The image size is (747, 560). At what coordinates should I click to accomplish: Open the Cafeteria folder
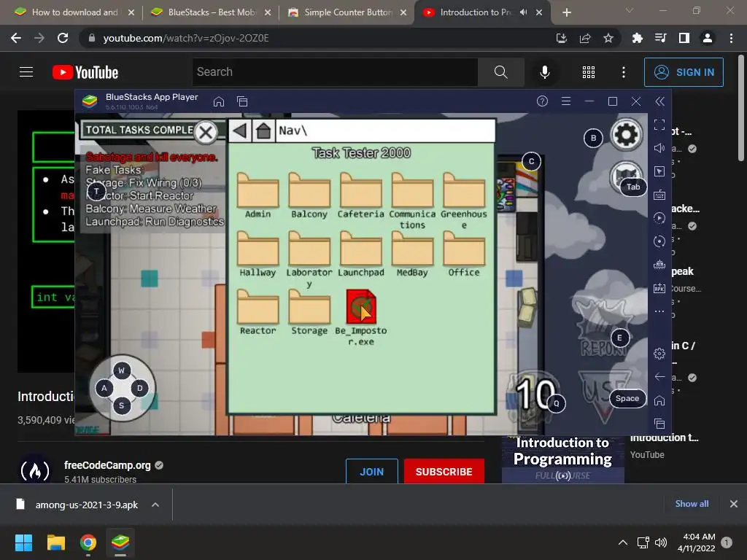coord(360,190)
